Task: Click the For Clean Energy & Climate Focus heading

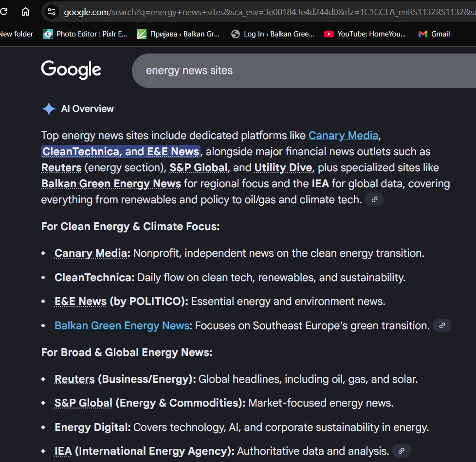Action: [x=130, y=226]
